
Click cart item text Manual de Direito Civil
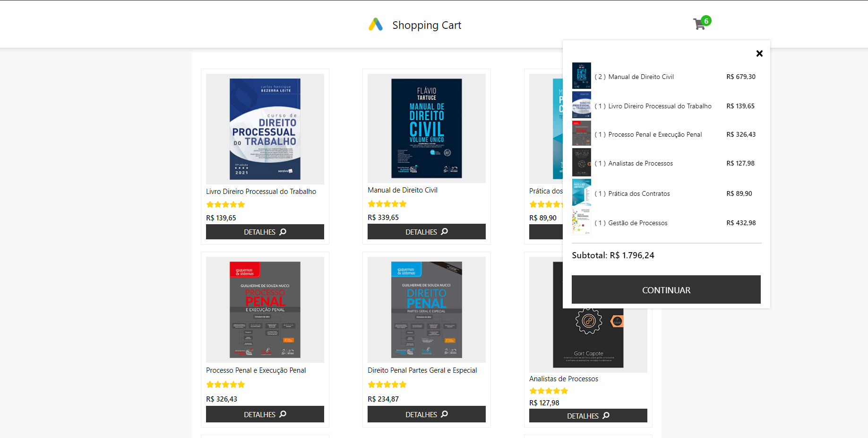point(641,77)
